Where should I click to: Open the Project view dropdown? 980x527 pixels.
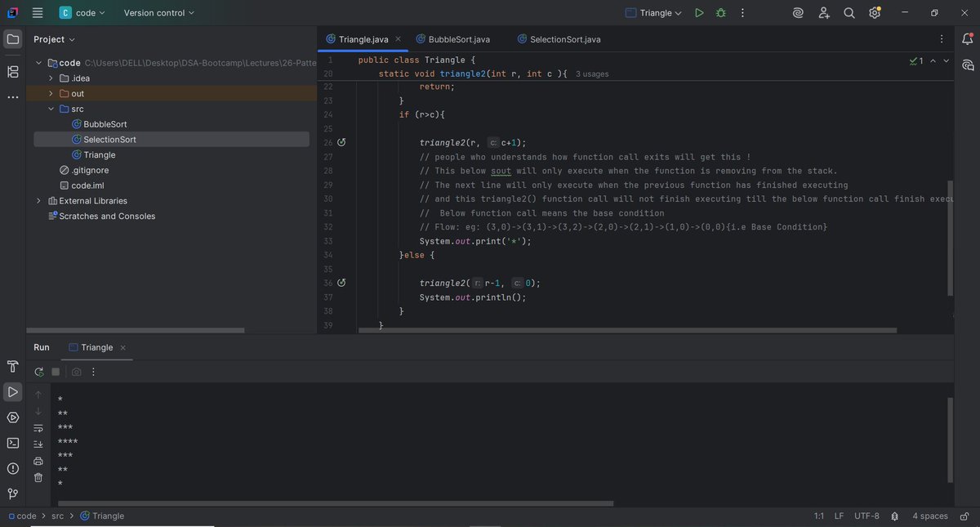click(x=55, y=39)
